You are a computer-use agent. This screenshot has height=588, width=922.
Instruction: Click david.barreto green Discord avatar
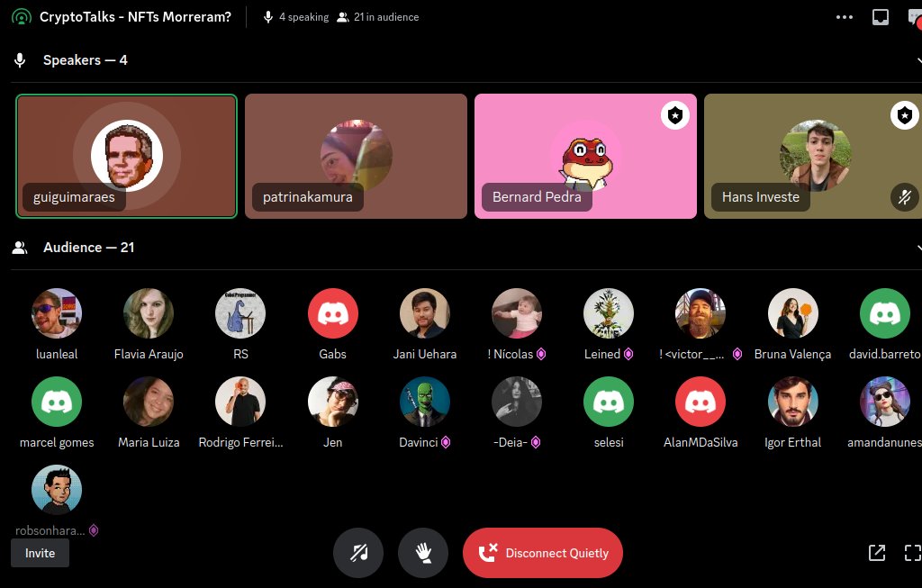(x=885, y=313)
